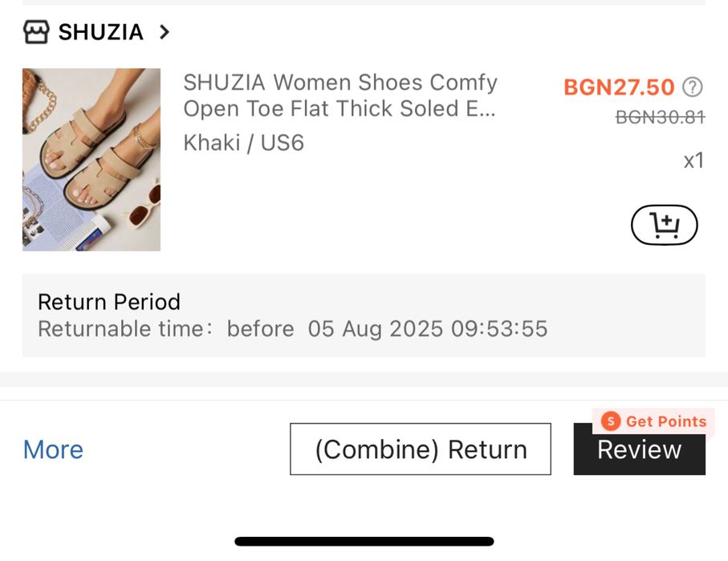
Task: Click the orange S coin icon
Action: click(x=612, y=421)
